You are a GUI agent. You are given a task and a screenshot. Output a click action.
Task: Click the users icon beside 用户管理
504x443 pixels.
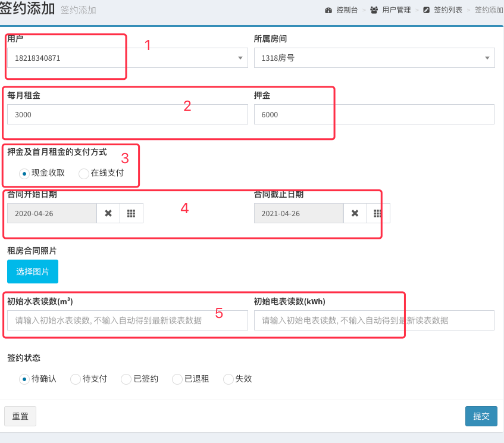pyautogui.click(x=374, y=10)
